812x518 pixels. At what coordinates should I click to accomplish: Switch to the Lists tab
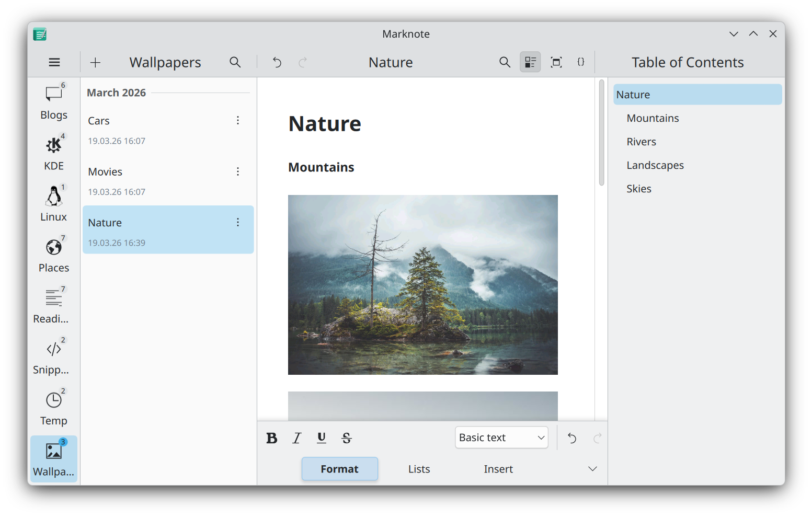click(418, 469)
